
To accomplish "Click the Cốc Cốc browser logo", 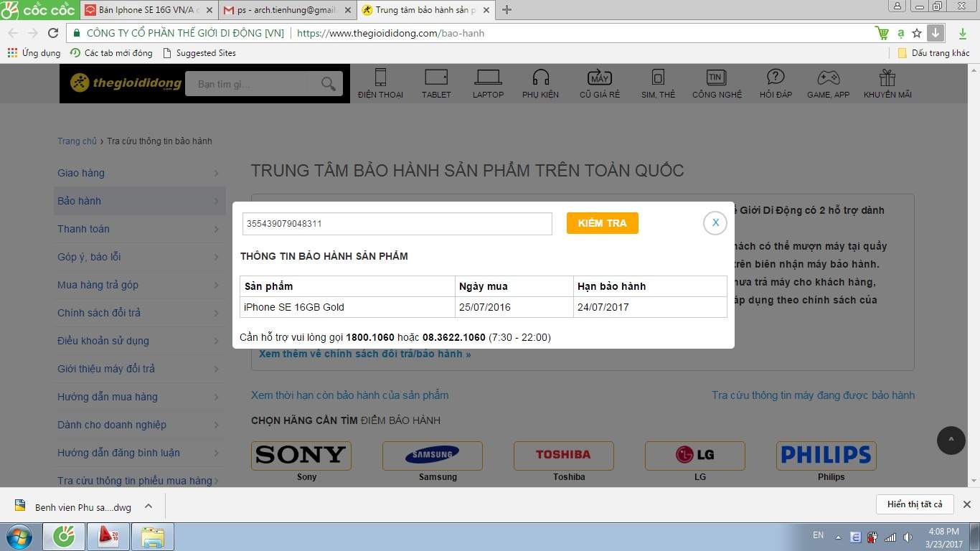I will click(39, 9).
